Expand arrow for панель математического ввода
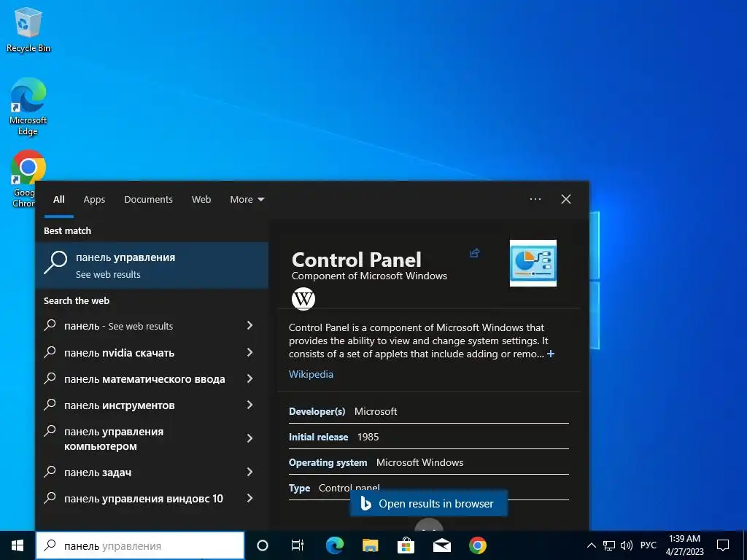The height and width of the screenshot is (560, 747). point(249,378)
